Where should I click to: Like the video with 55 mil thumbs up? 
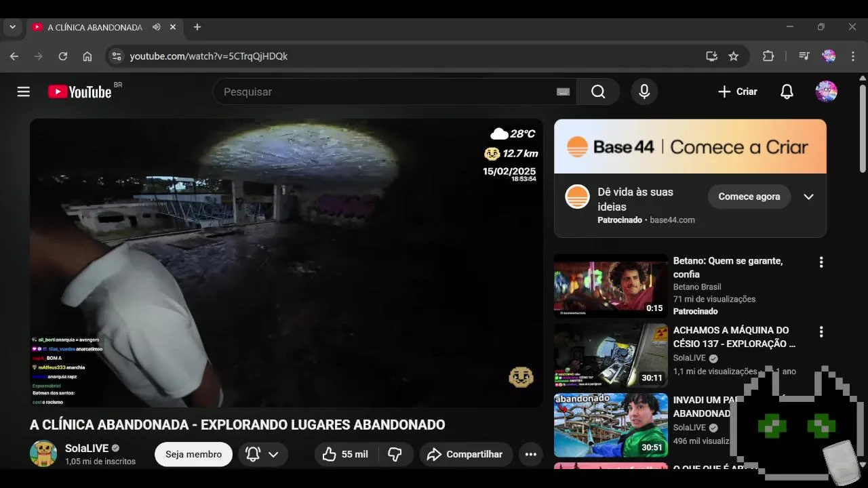point(345,454)
